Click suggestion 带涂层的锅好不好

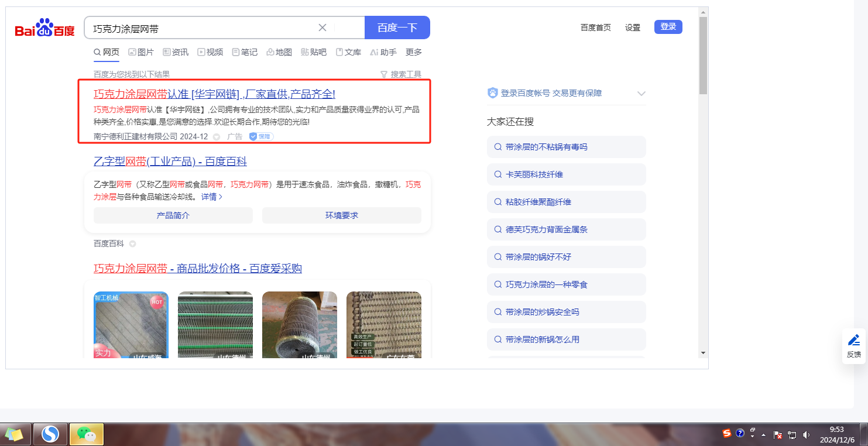pos(567,257)
